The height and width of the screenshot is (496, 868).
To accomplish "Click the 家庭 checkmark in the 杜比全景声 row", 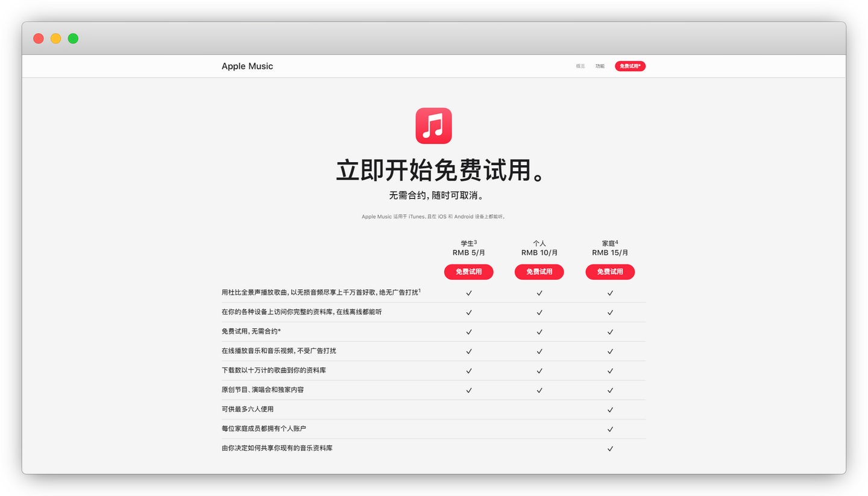I will click(x=610, y=293).
